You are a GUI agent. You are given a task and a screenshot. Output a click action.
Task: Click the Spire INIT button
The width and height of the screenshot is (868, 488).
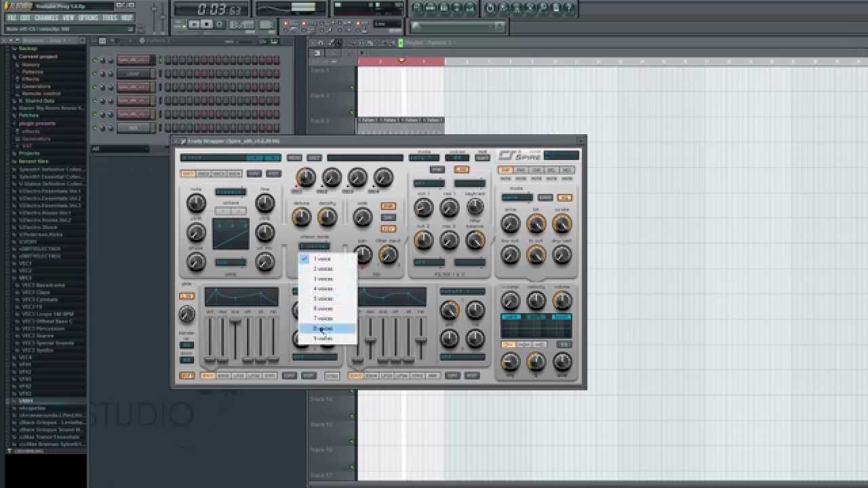314,158
